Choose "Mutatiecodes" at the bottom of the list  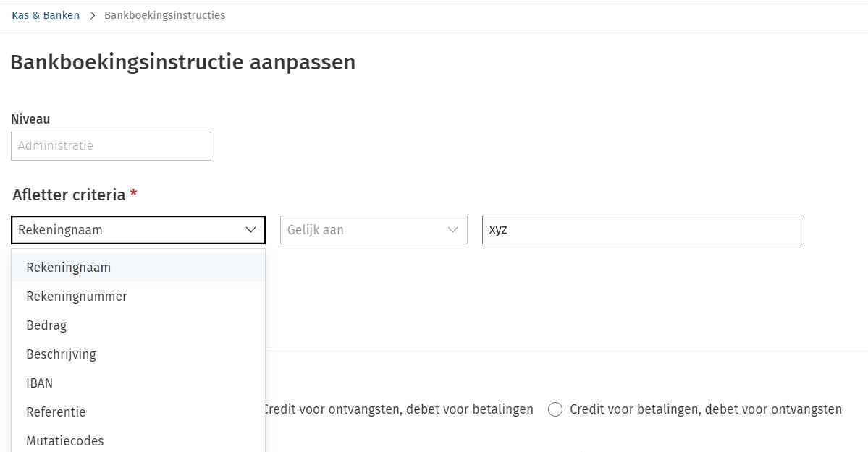click(x=64, y=440)
